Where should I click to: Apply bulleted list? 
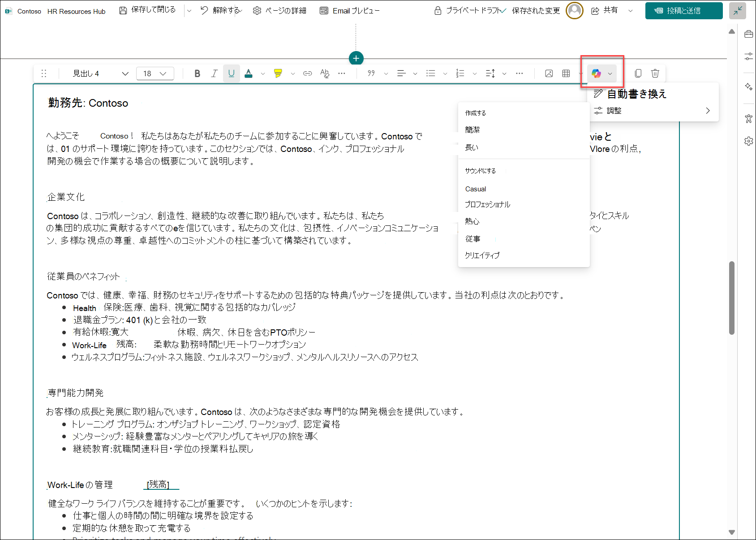click(x=431, y=73)
